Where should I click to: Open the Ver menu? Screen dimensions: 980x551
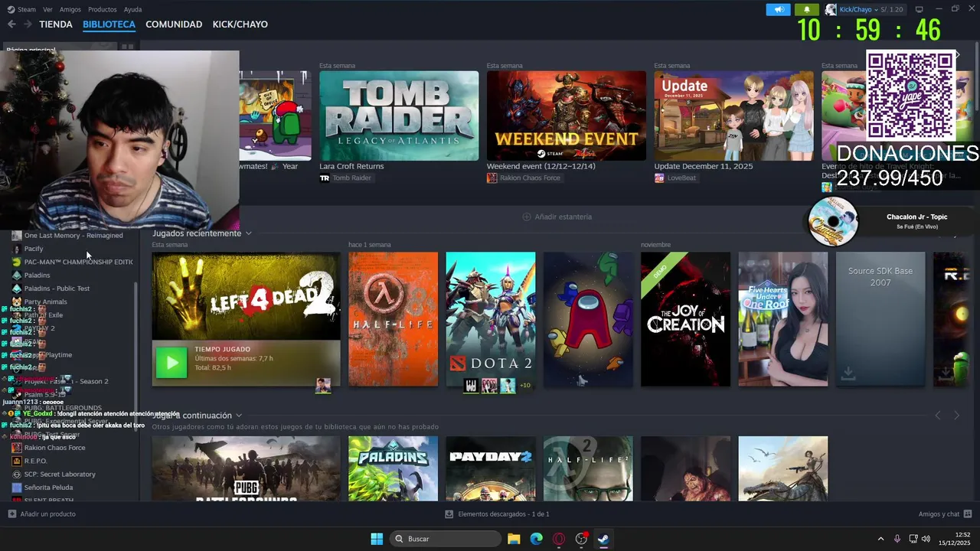[x=47, y=9]
